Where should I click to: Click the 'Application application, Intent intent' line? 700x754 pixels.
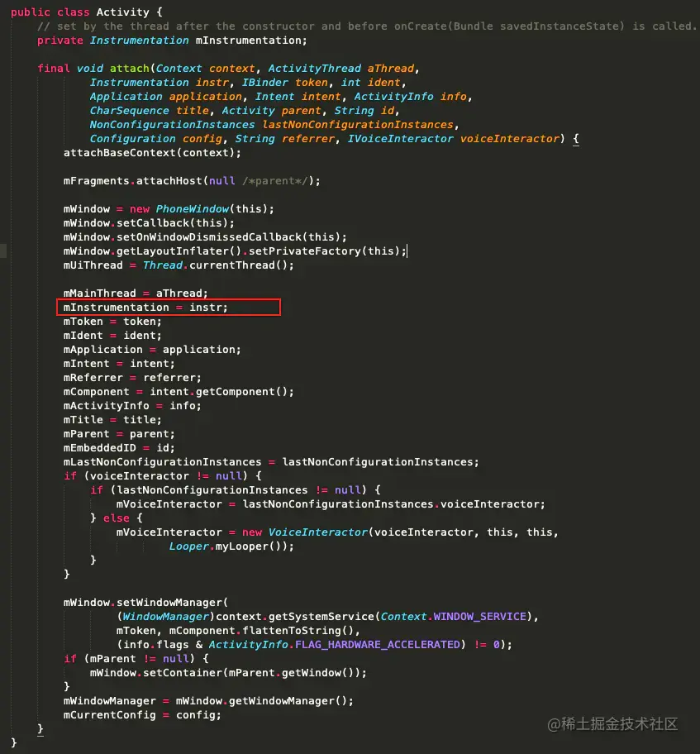(x=281, y=96)
